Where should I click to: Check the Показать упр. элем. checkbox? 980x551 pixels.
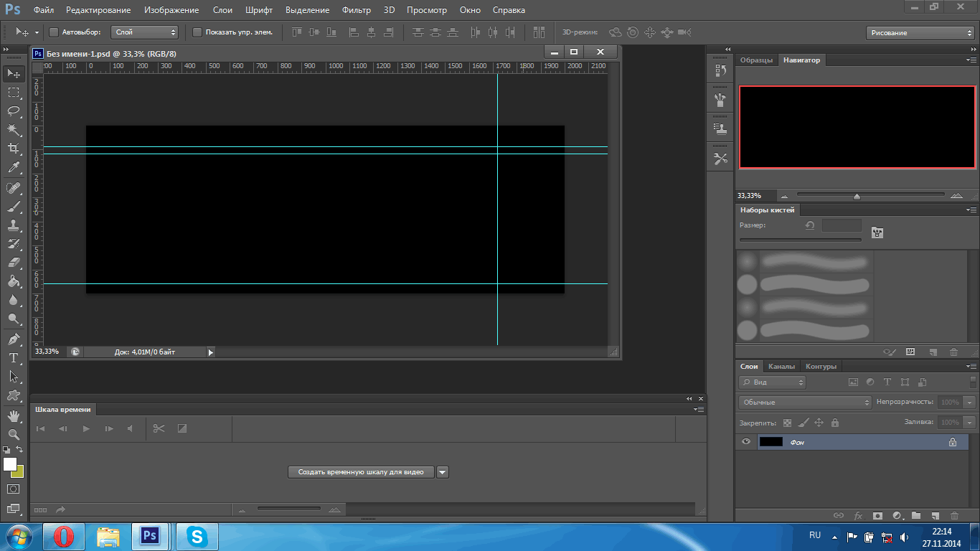(197, 32)
